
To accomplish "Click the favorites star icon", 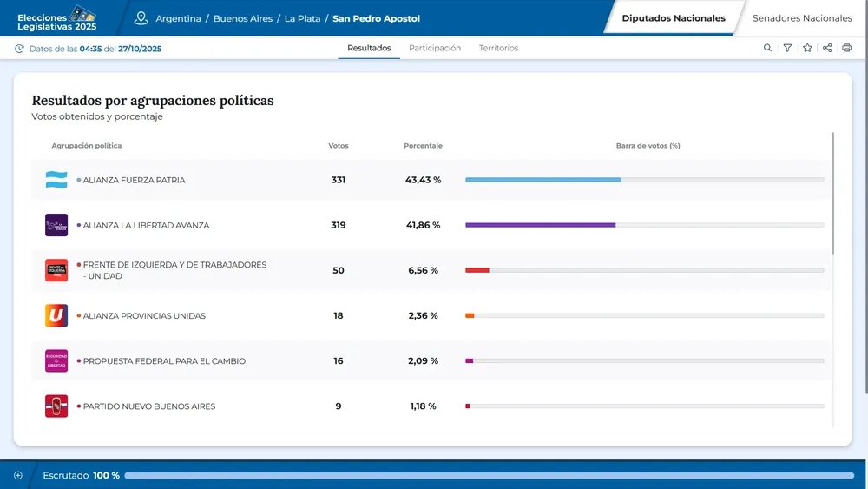I will 807,48.
